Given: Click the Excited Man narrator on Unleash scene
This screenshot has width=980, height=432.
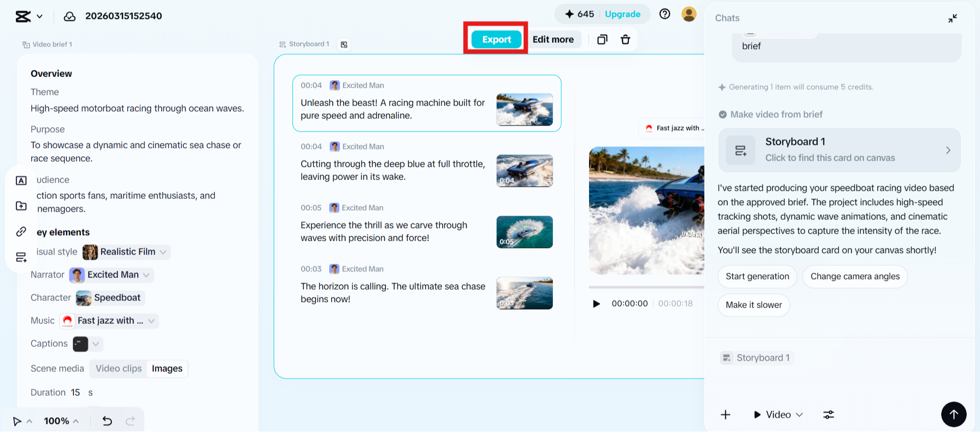Looking at the screenshot, I should tap(357, 85).
